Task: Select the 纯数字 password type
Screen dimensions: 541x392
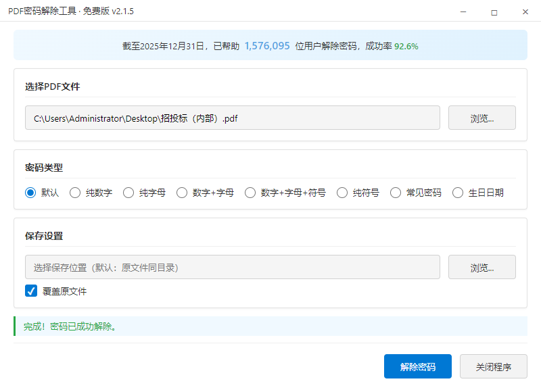Action: pyautogui.click(x=75, y=193)
